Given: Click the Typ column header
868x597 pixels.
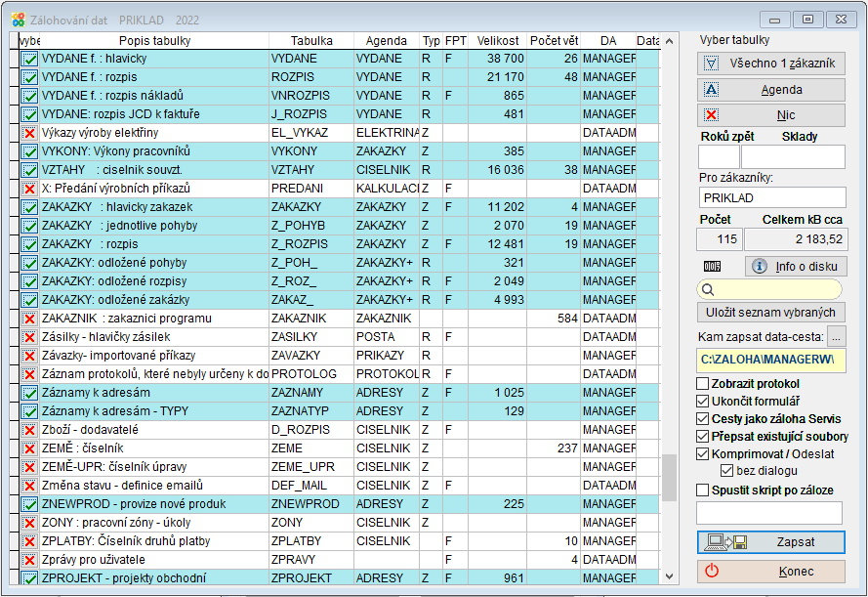Looking at the screenshot, I should (432, 41).
